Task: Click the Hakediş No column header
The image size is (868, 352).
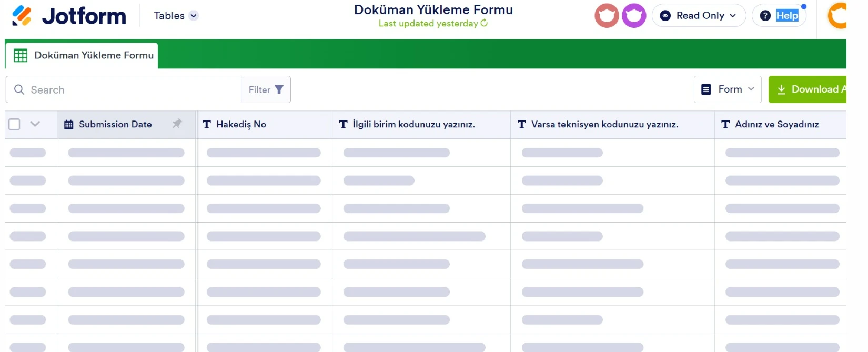Action: click(x=265, y=124)
